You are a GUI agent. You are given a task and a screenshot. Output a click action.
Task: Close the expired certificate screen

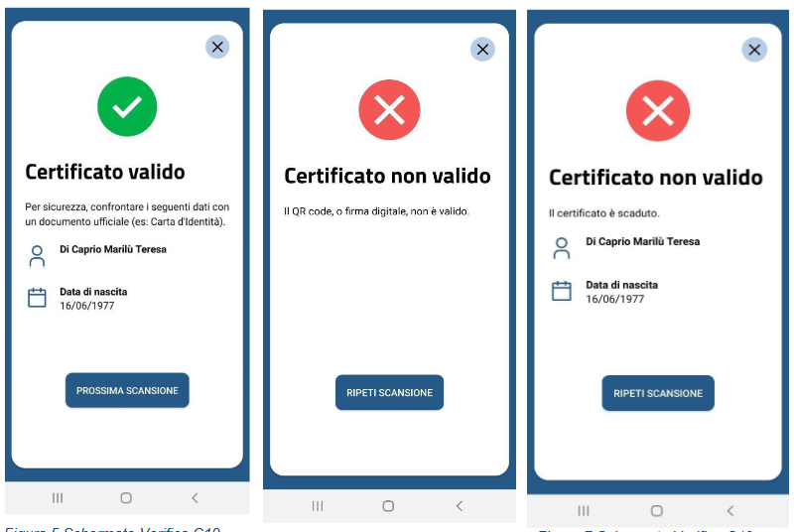pos(754,50)
